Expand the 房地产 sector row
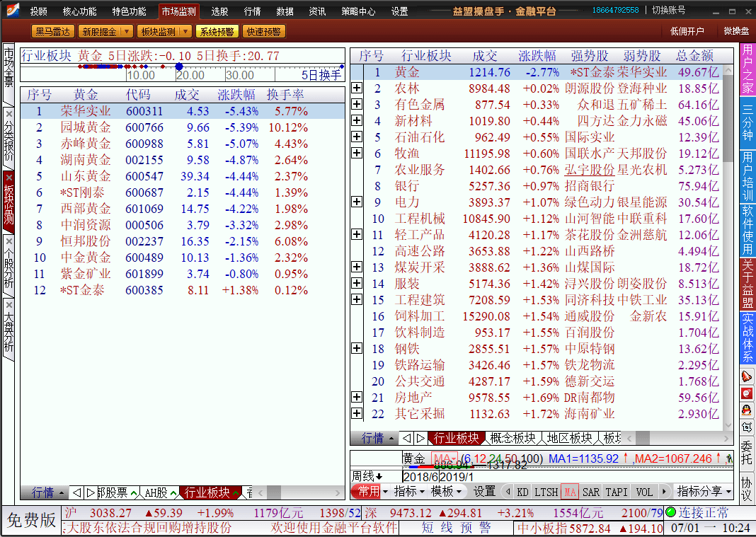This screenshot has width=756, height=537. (x=357, y=397)
